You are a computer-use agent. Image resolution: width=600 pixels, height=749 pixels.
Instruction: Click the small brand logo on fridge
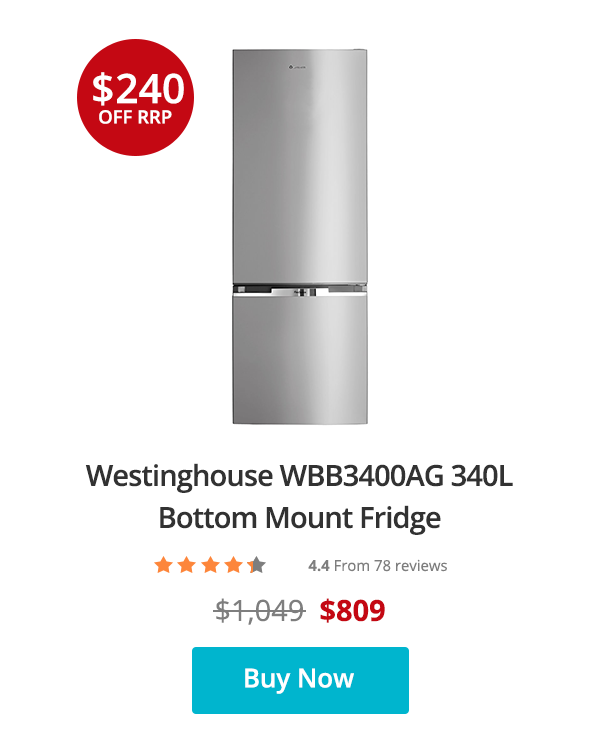coord(297,67)
